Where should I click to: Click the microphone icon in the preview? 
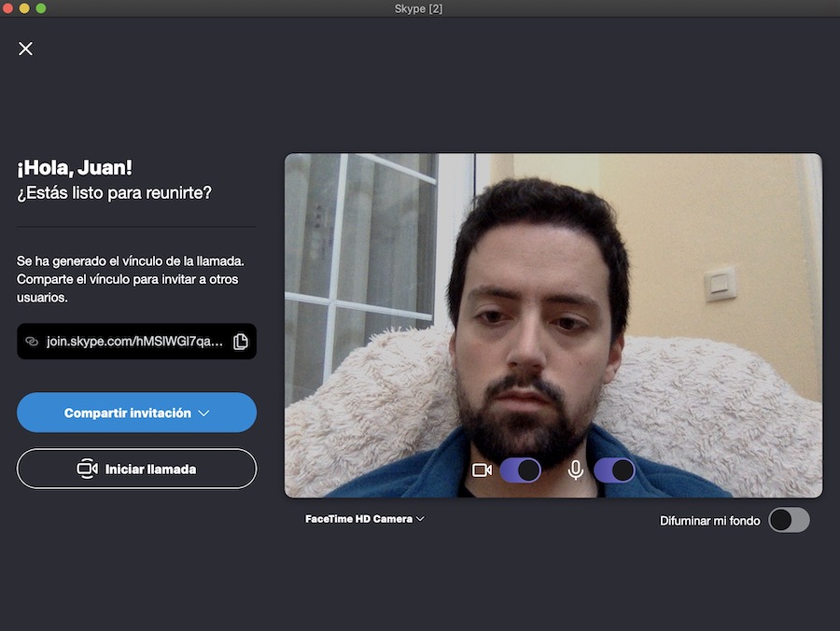(x=576, y=470)
